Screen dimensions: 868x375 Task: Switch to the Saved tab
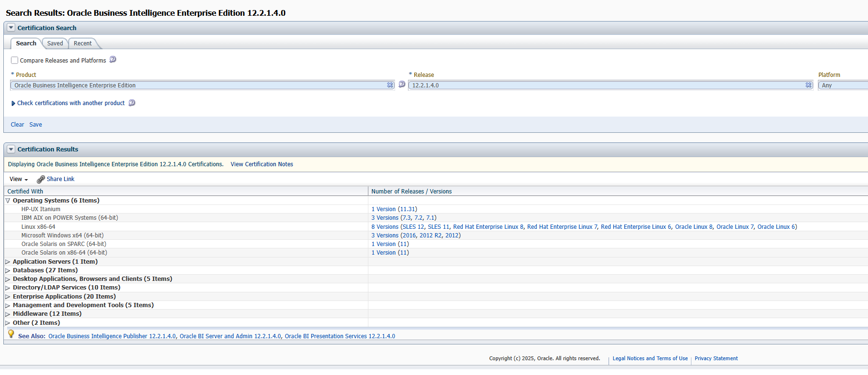55,43
